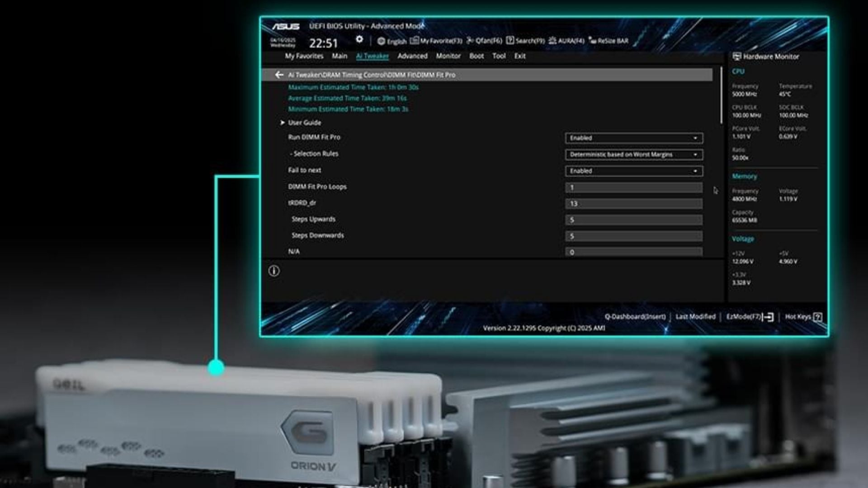Open the Boot tab
The height and width of the screenshot is (488, 868).
coord(476,56)
